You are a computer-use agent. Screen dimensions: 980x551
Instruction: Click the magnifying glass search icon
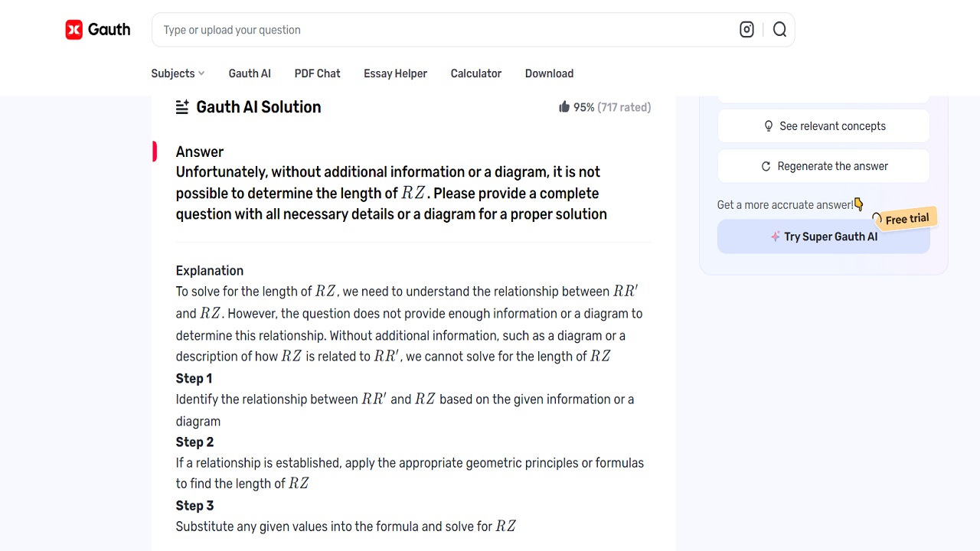pos(779,30)
